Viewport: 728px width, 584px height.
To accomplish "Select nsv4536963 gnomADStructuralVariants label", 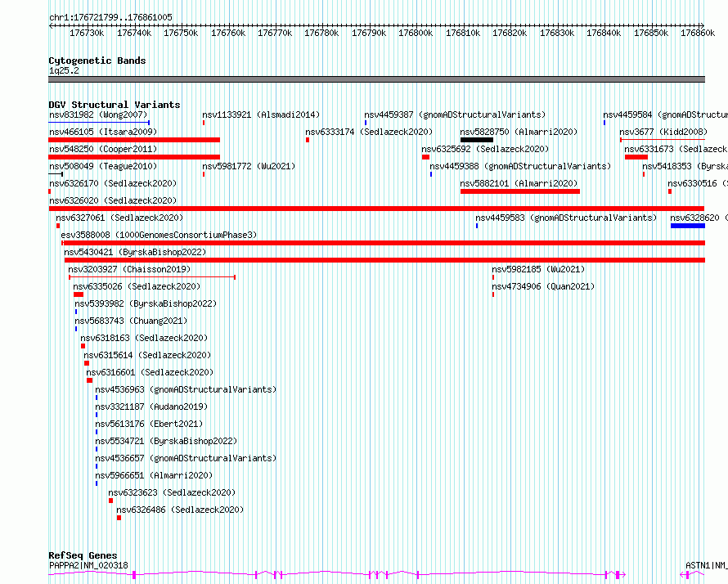I will [x=186, y=389].
